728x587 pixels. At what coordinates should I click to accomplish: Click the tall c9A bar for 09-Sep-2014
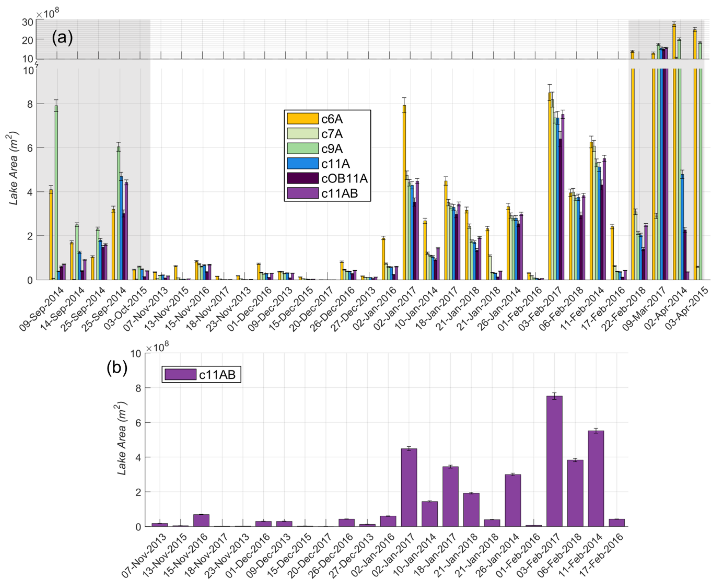[x=56, y=193]
